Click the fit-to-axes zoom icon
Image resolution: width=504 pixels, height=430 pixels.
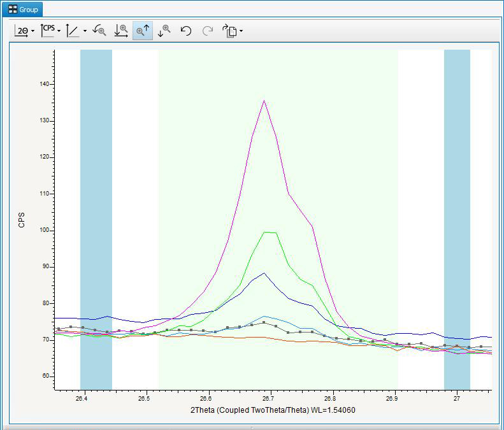[121, 31]
